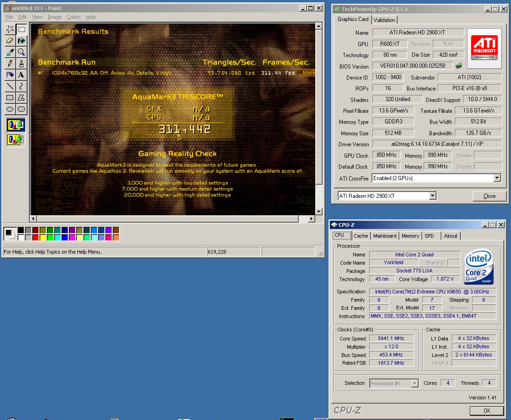
Task: Click the Paint vertical scrollbar up arrow
Action: pyautogui.click(x=319, y=26)
